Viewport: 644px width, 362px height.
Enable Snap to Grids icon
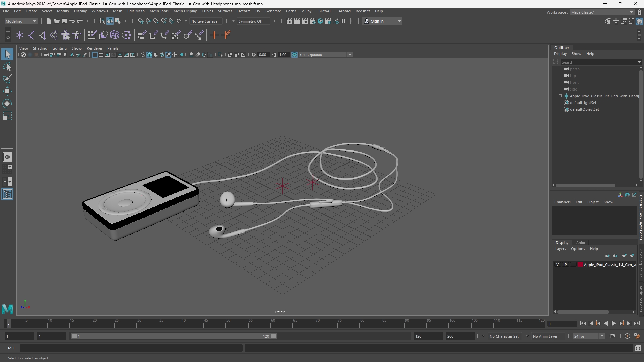pos(141,21)
